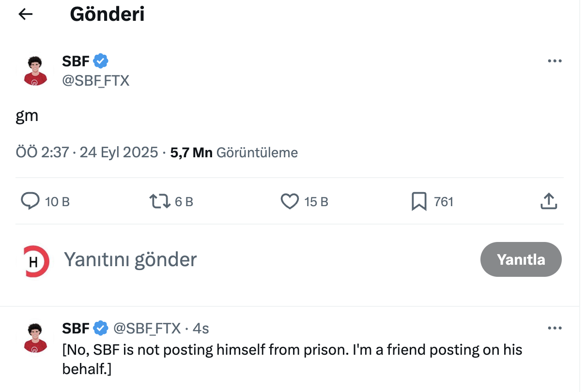Viewport: 586px width, 392px height.
Task: Open SBF avatar on the reply post
Action: [x=35, y=337]
